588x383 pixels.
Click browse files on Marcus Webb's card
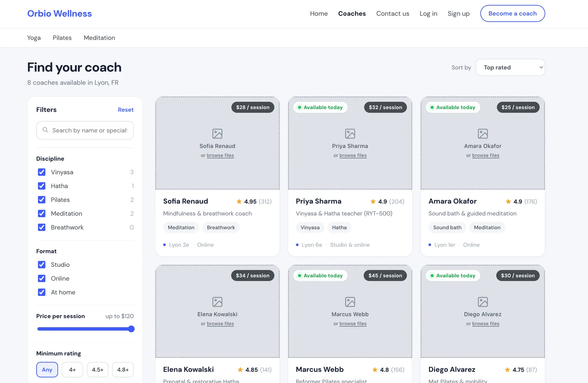(353, 324)
